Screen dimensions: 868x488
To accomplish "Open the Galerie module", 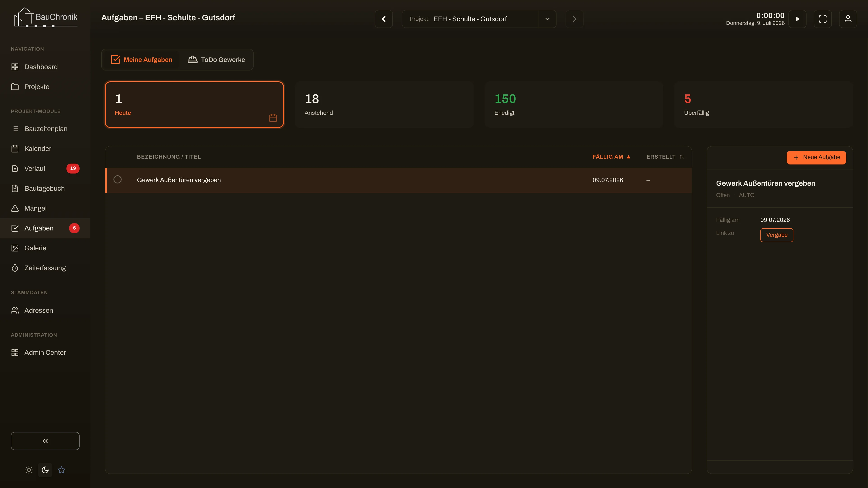I will click(45, 248).
